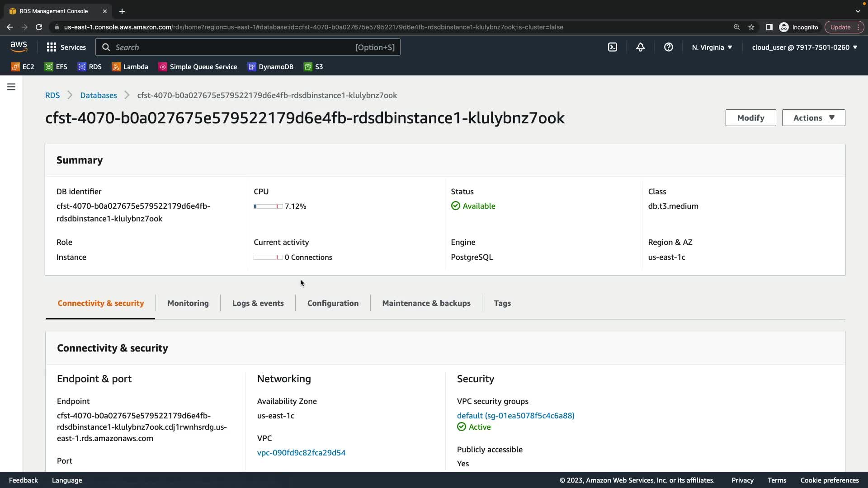Select the Maintenance & backups tab

(426, 303)
